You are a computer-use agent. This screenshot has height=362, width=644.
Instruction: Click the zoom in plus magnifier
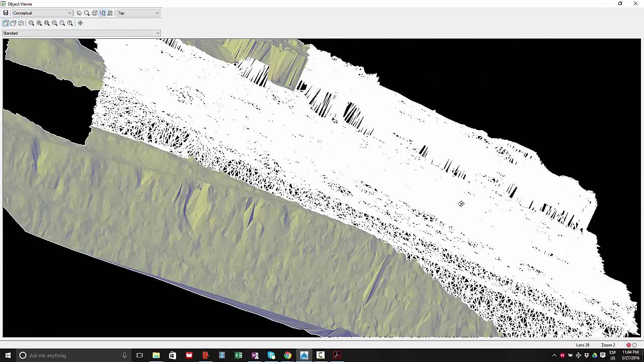(x=54, y=23)
